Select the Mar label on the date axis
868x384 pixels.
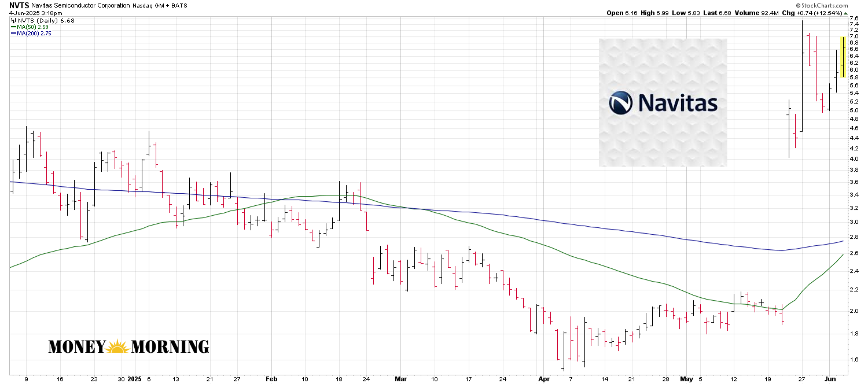[x=400, y=379]
